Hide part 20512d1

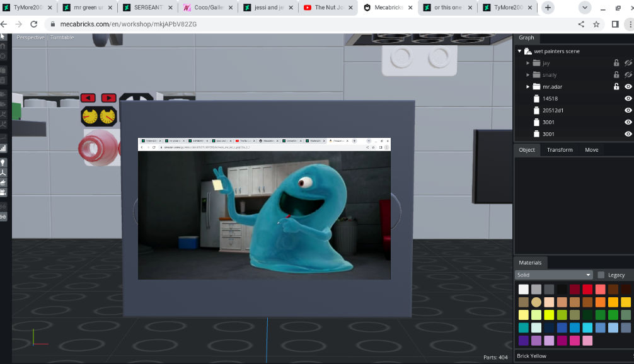tap(628, 110)
